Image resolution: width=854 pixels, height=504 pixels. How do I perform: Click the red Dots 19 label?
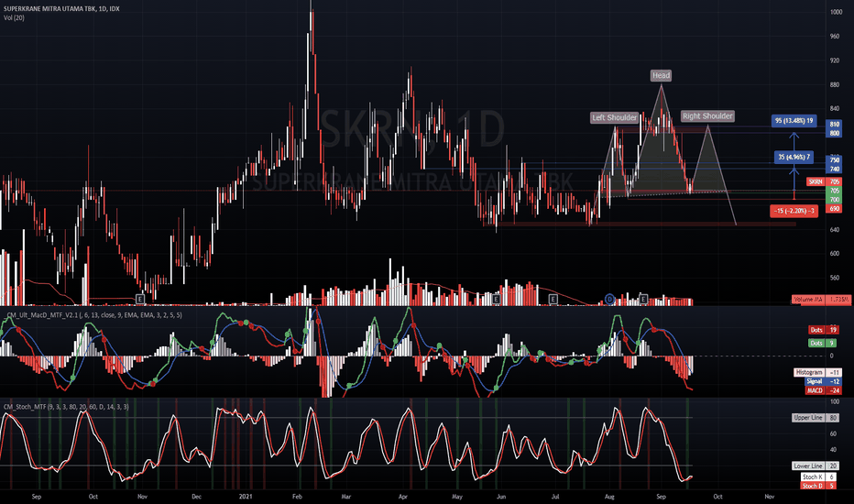click(823, 330)
